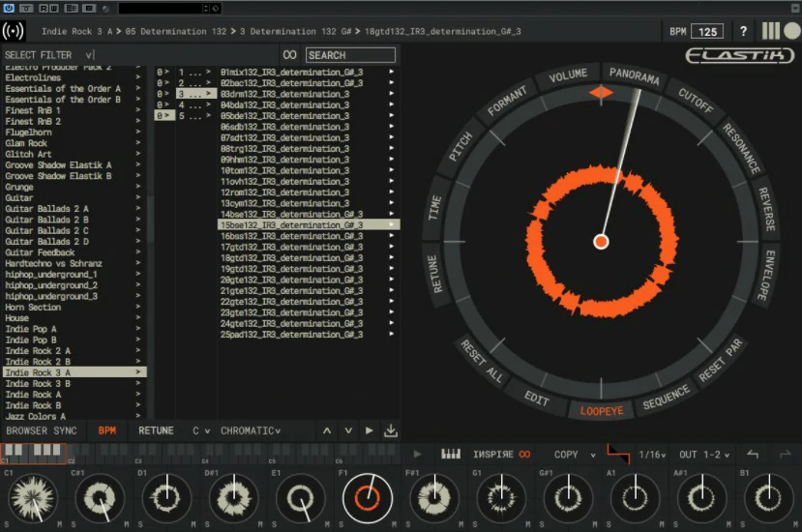Open the help question mark
The height and width of the screenshot is (532, 802).
tap(743, 31)
